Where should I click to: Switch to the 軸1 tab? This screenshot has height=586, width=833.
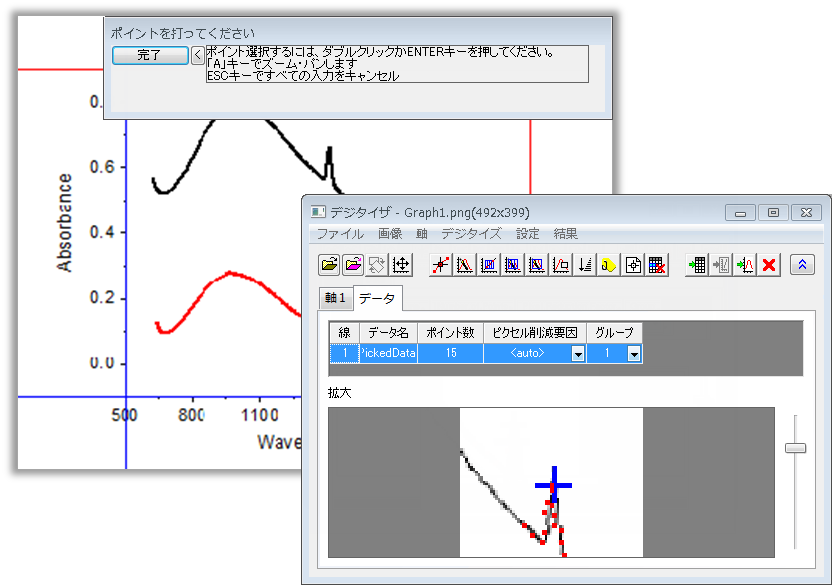334,298
